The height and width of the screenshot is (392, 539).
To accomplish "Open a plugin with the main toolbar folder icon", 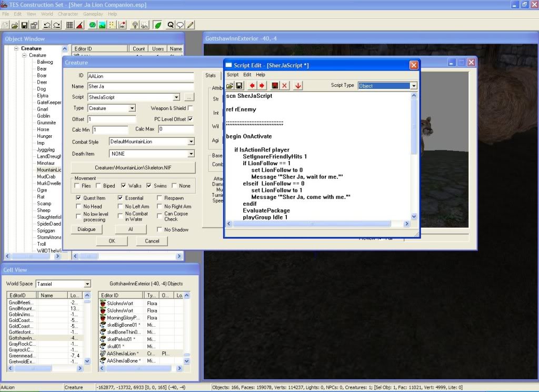I will (x=14, y=25).
